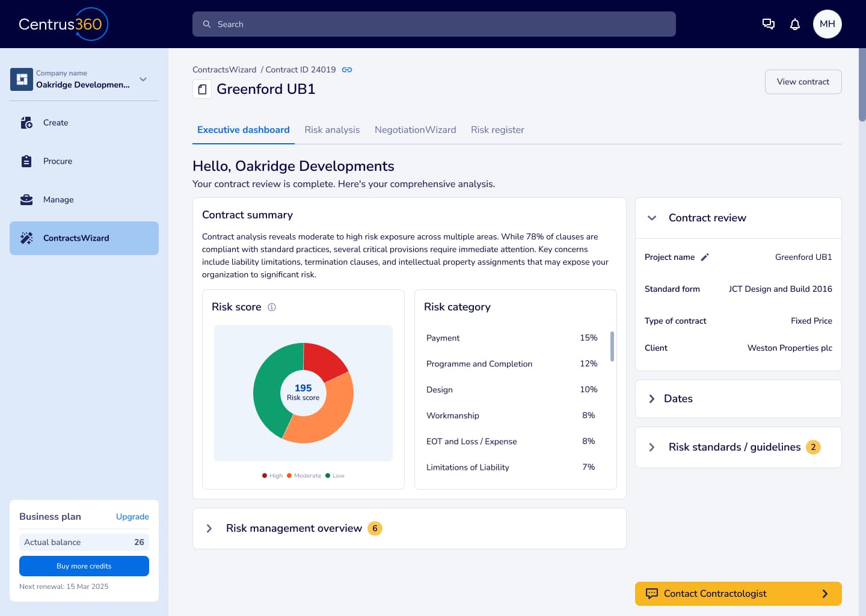Screen dimensions: 866x616
Task: Click the View contract button
Action: (x=803, y=82)
